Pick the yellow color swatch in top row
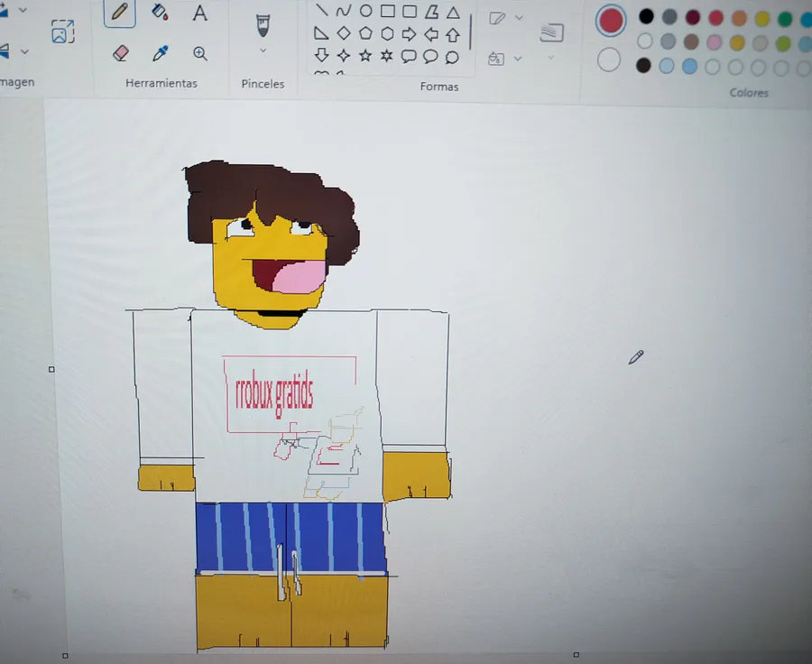Viewport: 812px width, 664px height. (762, 19)
